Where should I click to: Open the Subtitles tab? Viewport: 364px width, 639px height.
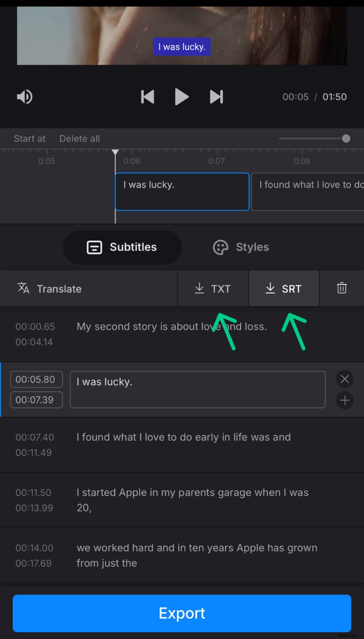(x=122, y=247)
